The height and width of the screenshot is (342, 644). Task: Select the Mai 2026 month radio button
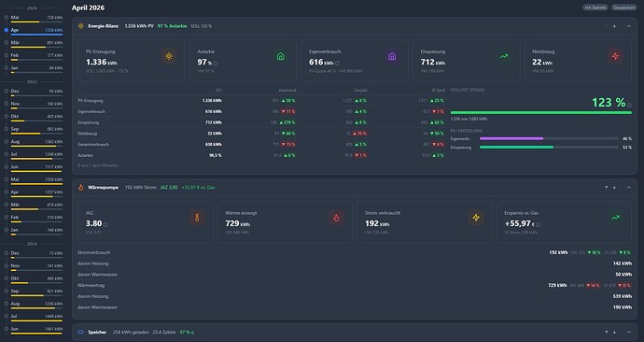coord(7,17)
